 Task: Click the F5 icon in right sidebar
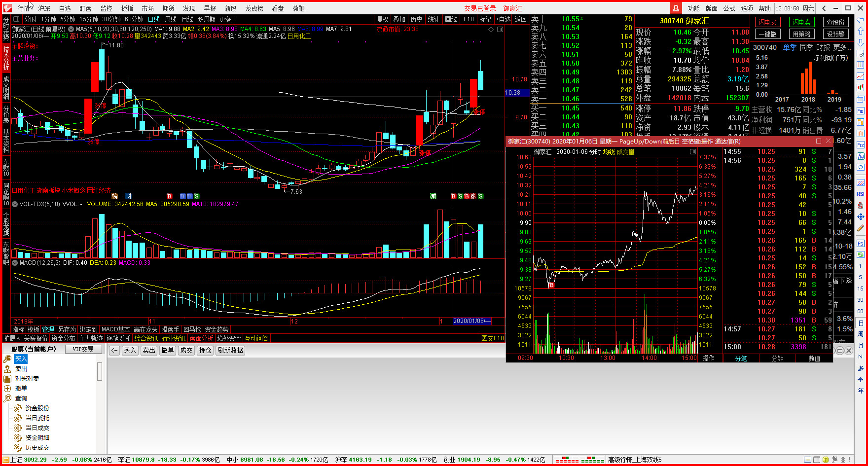tap(861, 244)
